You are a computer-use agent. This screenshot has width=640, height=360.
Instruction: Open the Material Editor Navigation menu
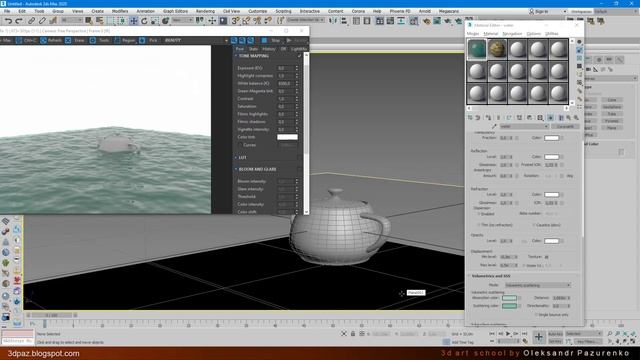(x=512, y=34)
